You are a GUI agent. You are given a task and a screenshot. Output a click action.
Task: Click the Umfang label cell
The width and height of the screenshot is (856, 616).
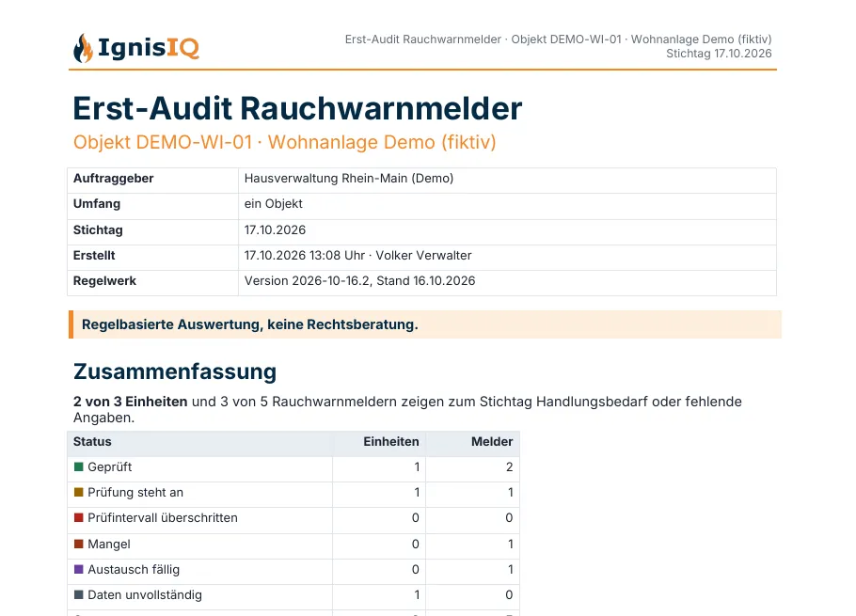tap(152, 204)
